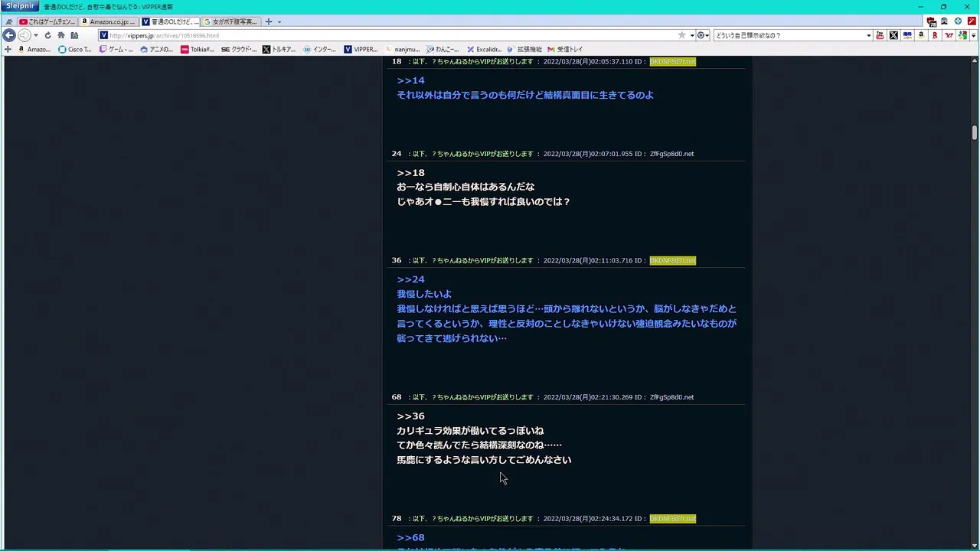Click ID ZfFgSp8d0.net on post 68

[x=671, y=397]
